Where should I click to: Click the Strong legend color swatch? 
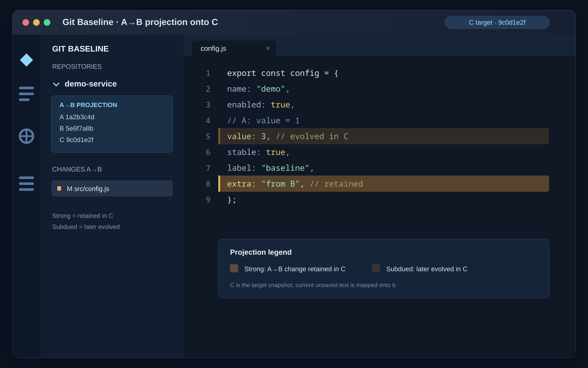coord(234,268)
